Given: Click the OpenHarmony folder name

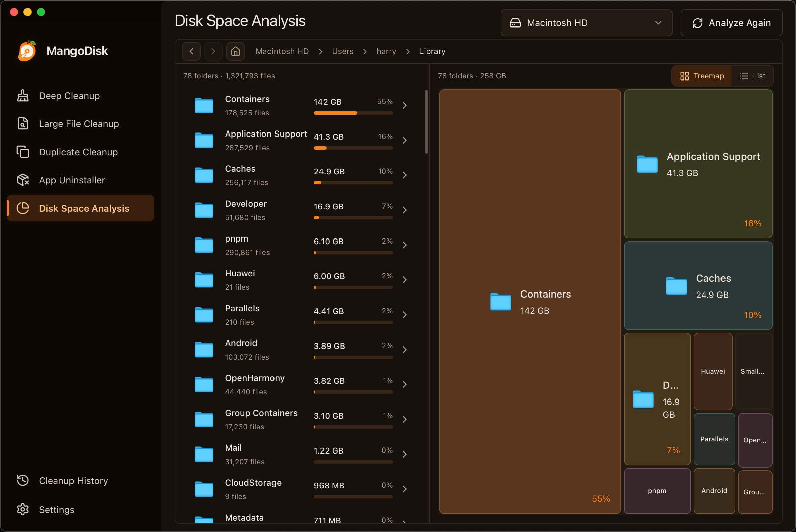Looking at the screenshot, I should 255,378.
